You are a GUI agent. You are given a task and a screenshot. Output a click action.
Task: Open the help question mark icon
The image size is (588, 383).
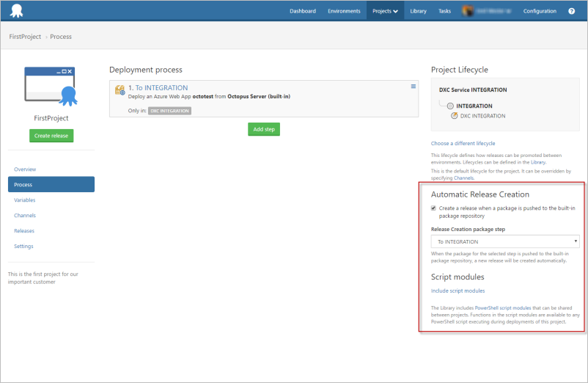pyautogui.click(x=572, y=11)
